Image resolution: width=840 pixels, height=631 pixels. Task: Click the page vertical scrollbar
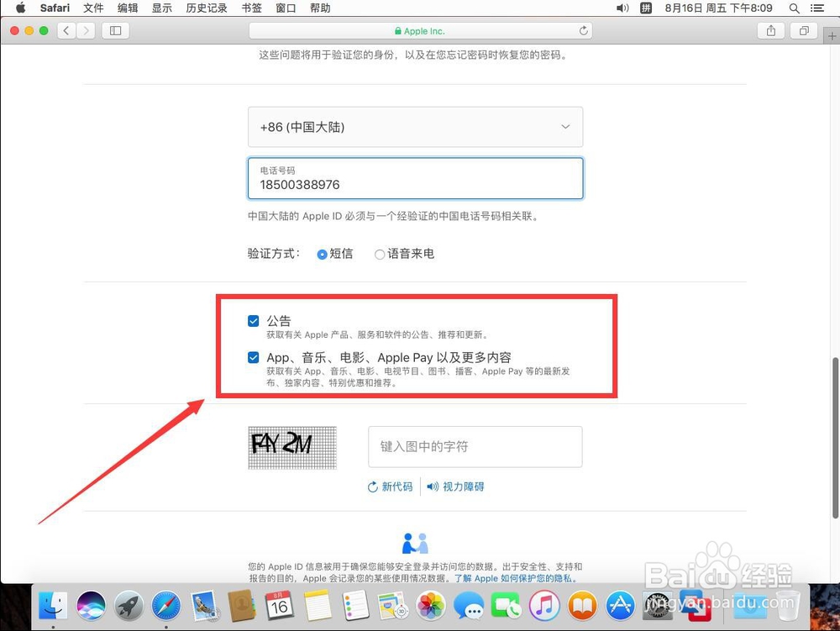pos(835,438)
